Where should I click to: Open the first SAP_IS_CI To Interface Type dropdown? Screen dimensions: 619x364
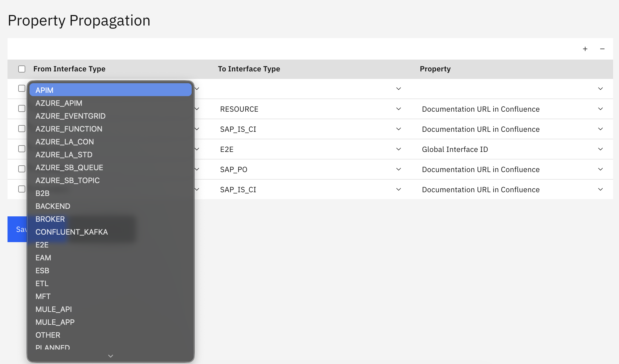coord(310,129)
